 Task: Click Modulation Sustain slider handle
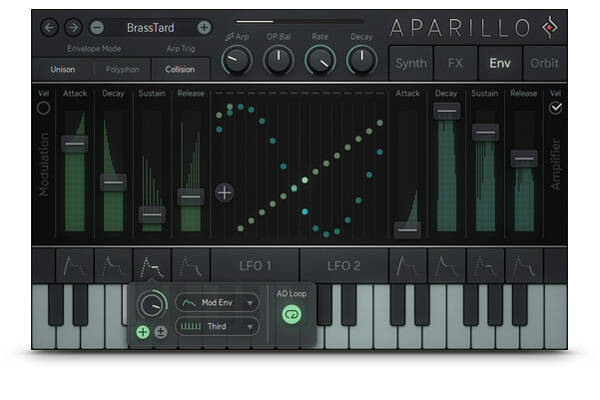[x=152, y=214]
